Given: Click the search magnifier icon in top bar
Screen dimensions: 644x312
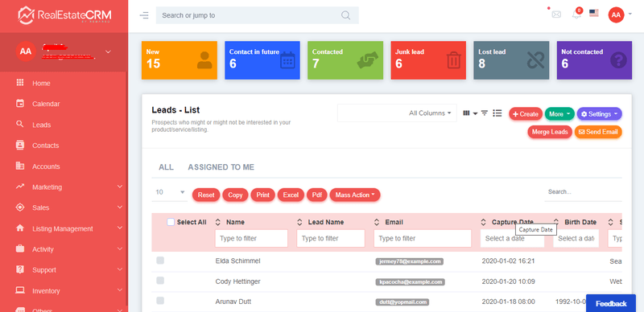Looking at the screenshot, I should pyautogui.click(x=346, y=15).
